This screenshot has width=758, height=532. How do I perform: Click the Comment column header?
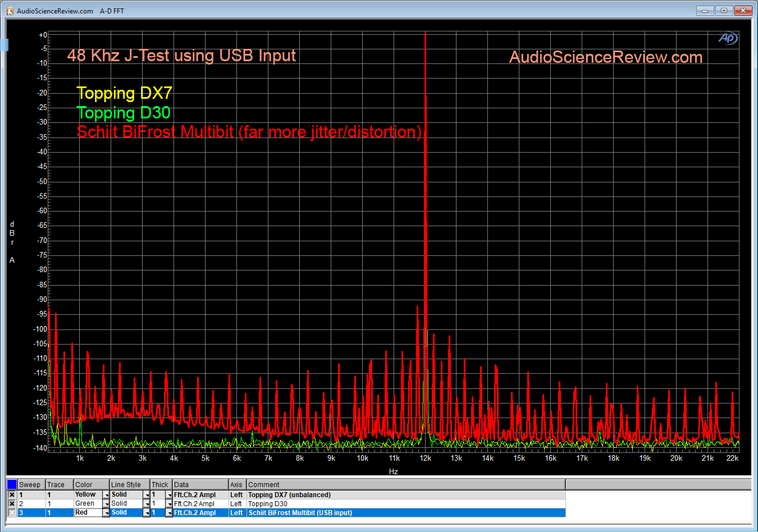coord(406,485)
